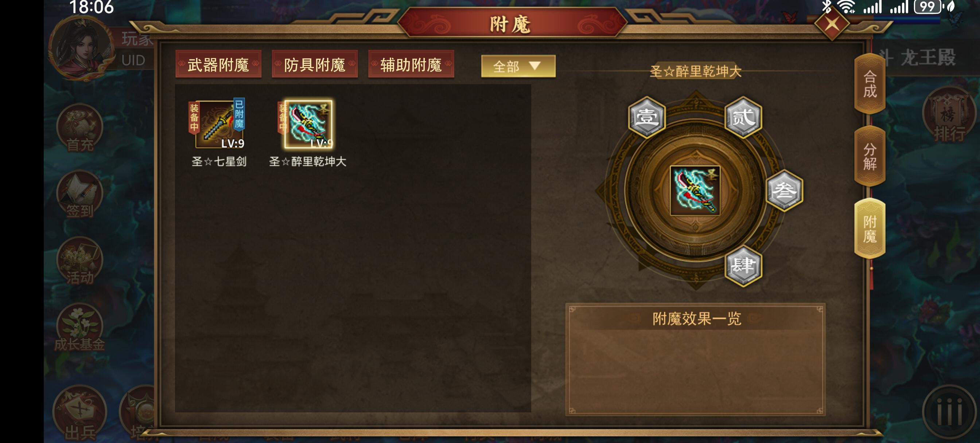The image size is (980, 443).
Task: Click the 肆 enchant slot hexagon
Action: 743,265
